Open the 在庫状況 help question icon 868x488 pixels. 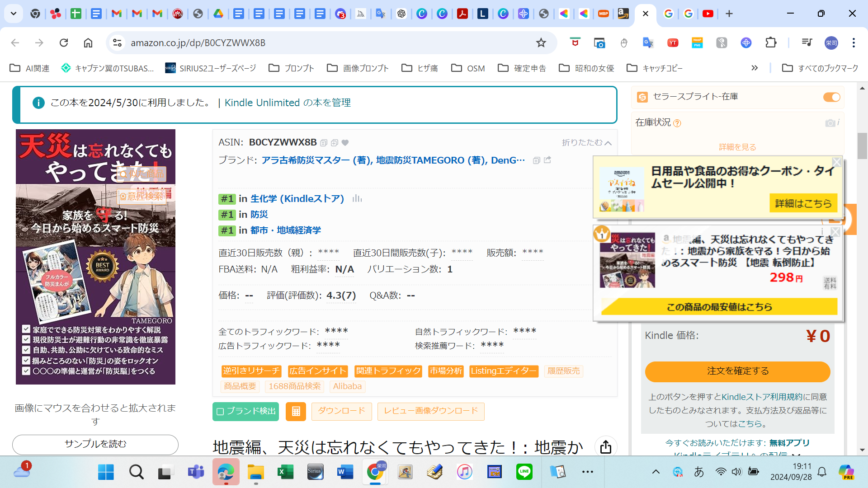[x=677, y=123]
